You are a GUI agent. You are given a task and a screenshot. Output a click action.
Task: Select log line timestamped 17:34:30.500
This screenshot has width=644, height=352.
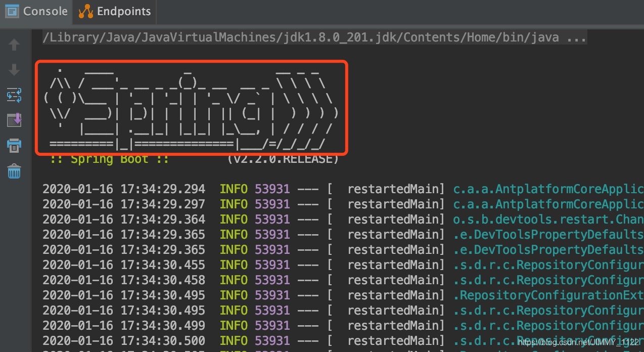pos(343,341)
